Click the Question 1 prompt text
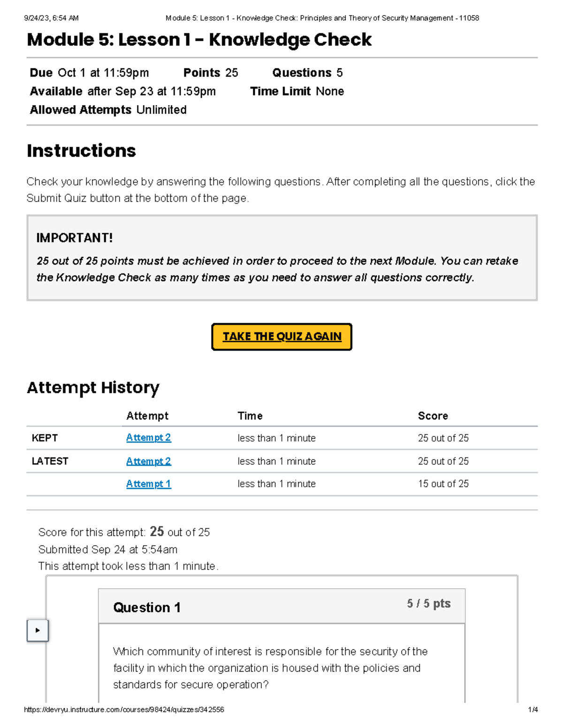 click(x=270, y=668)
